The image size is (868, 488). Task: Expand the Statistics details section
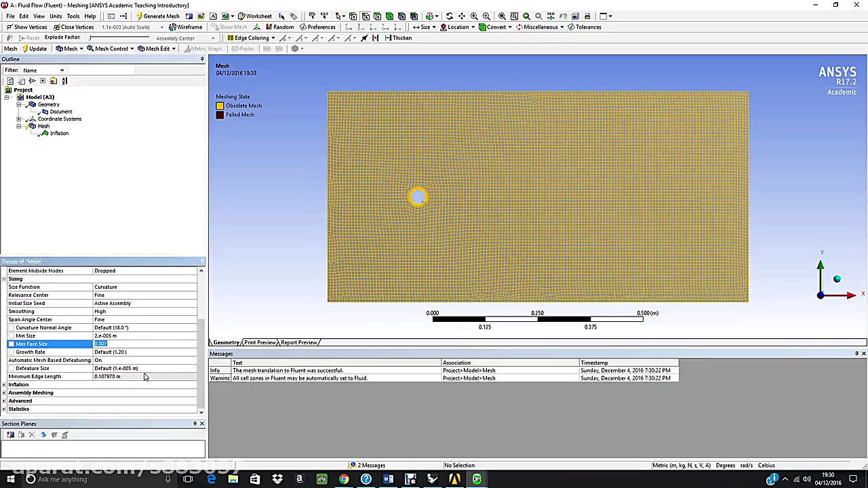coord(4,409)
